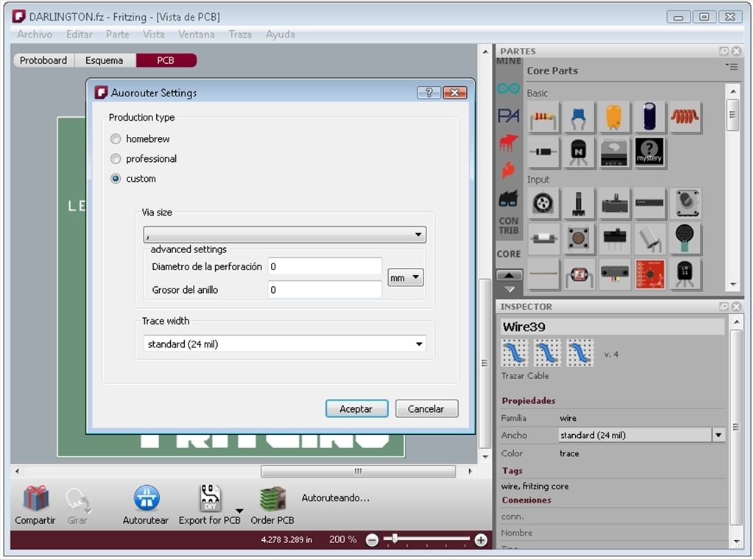Click the Compartir gift icon
Image resolution: width=754 pixels, height=560 pixels.
click(x=36, y=498)
